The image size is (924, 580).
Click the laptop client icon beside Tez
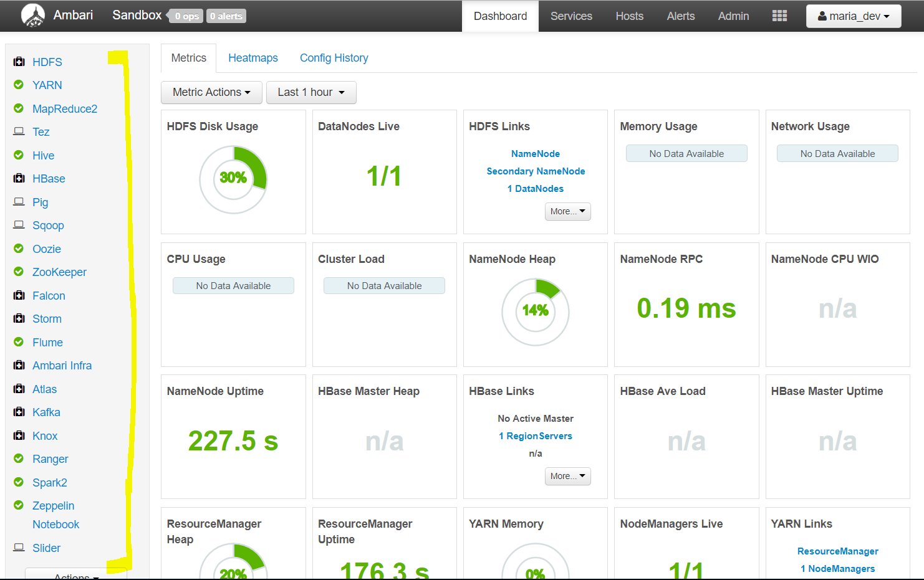[19, 131]
